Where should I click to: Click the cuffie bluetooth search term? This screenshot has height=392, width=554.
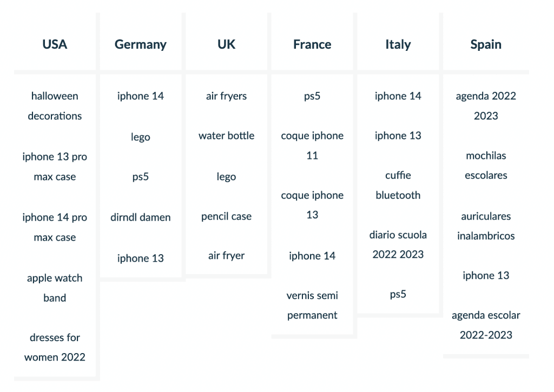398,185
